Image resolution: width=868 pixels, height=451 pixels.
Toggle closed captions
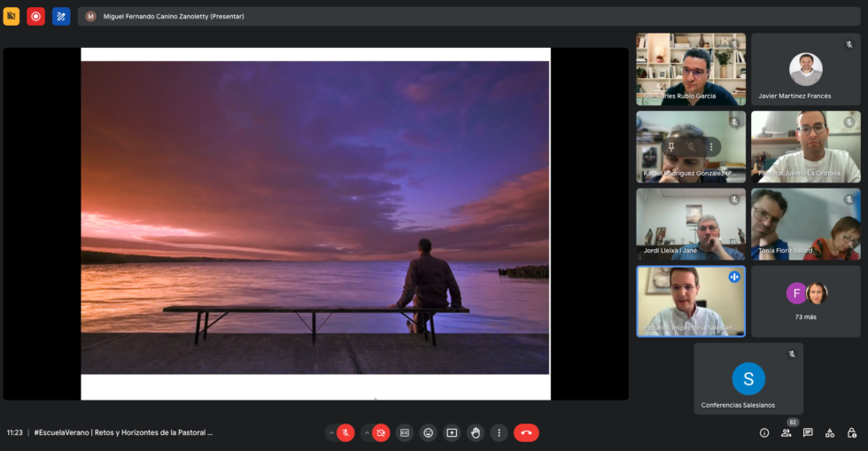click(405, 432)
